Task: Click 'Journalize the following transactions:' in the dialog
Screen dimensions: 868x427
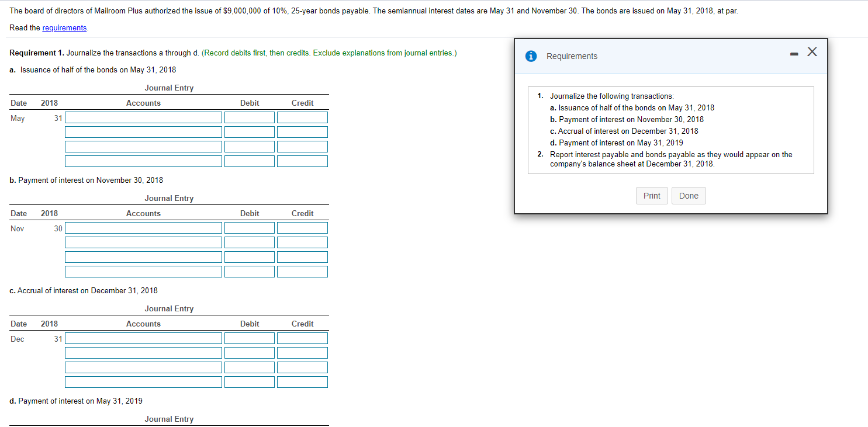Action: tap(612, 96)
